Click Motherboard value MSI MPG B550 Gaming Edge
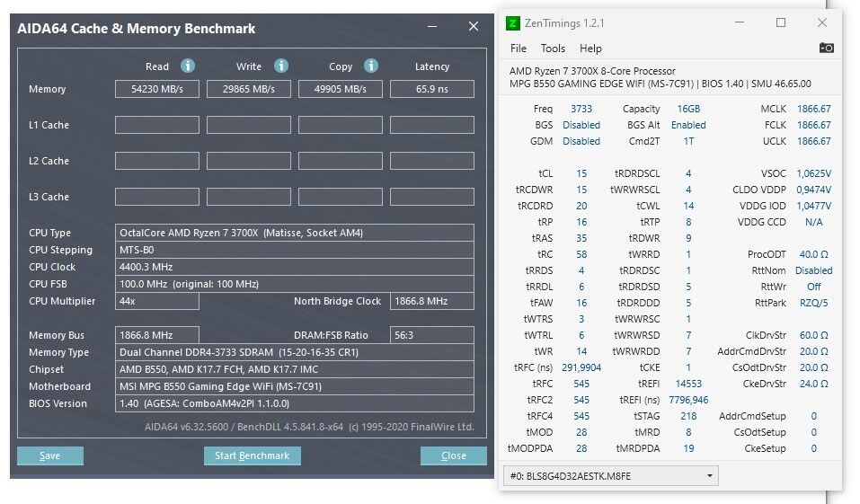Screen dimensions: 860x504 pos(295,386)
